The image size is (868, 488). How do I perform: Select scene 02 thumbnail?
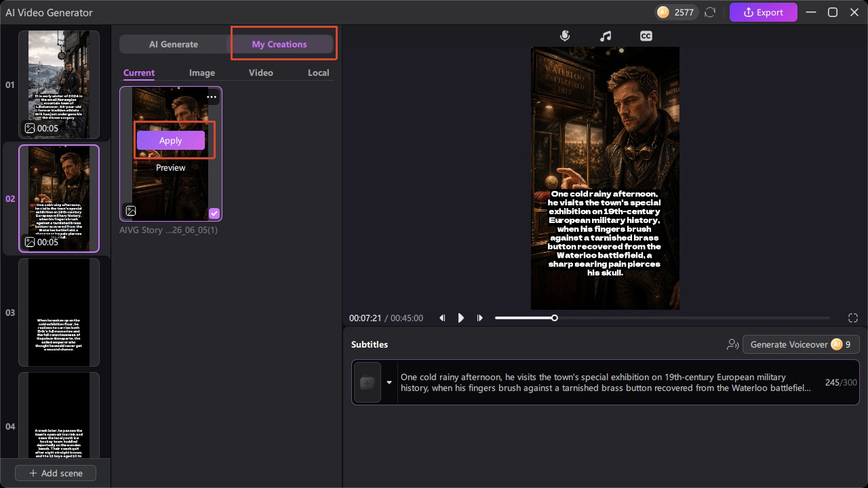[x=59, y=199]
